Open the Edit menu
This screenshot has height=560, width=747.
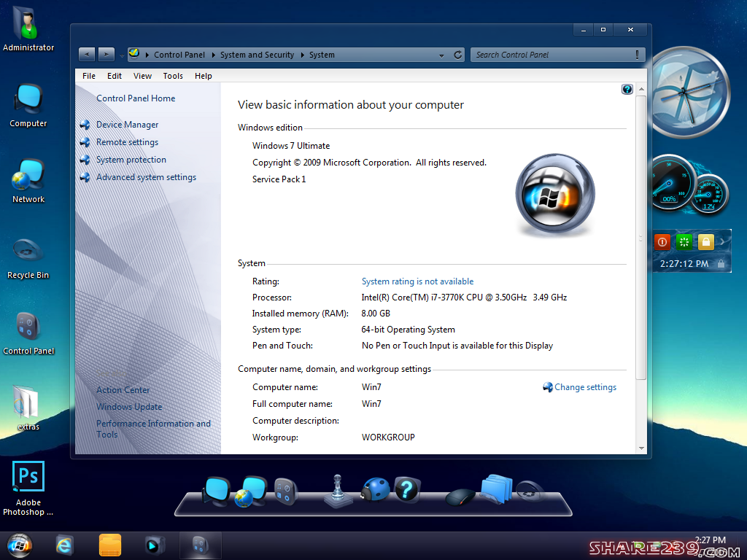(x=115, y=76)
